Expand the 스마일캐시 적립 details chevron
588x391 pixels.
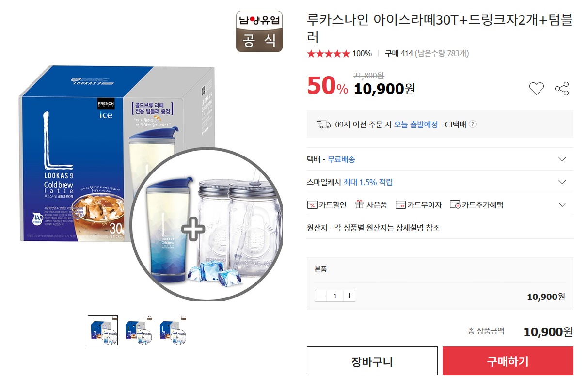point(562,182)
